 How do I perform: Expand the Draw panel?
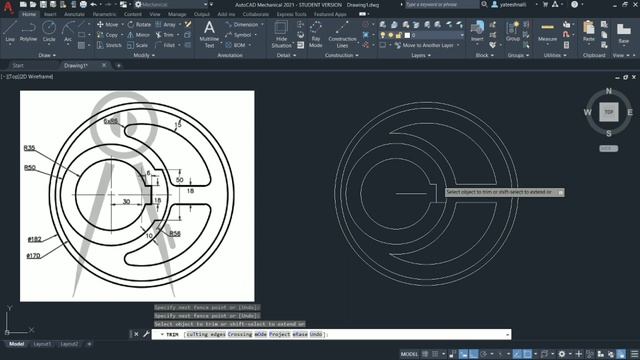coord(47,55)
